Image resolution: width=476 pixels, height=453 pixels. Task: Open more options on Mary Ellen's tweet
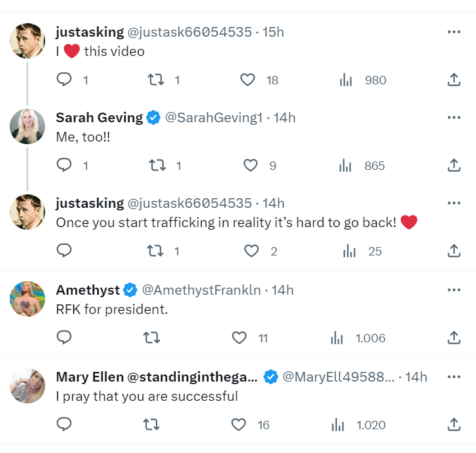pyautogui.click(x=453, y=377)
